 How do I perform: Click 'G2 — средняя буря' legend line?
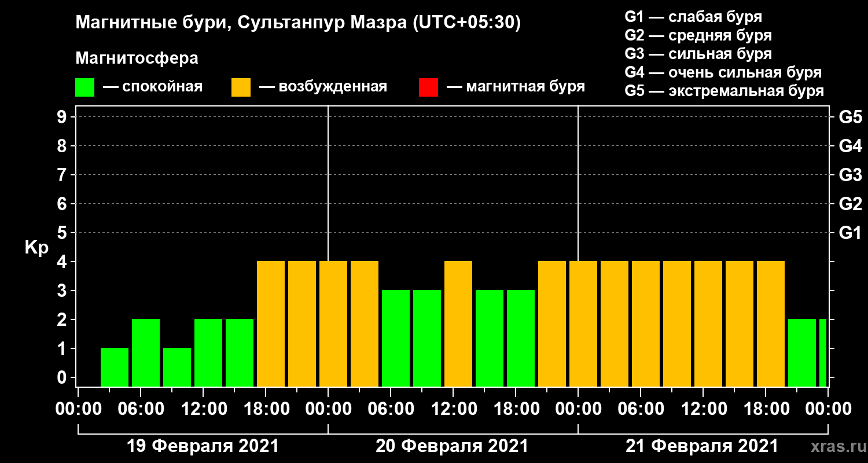point(698,35)
